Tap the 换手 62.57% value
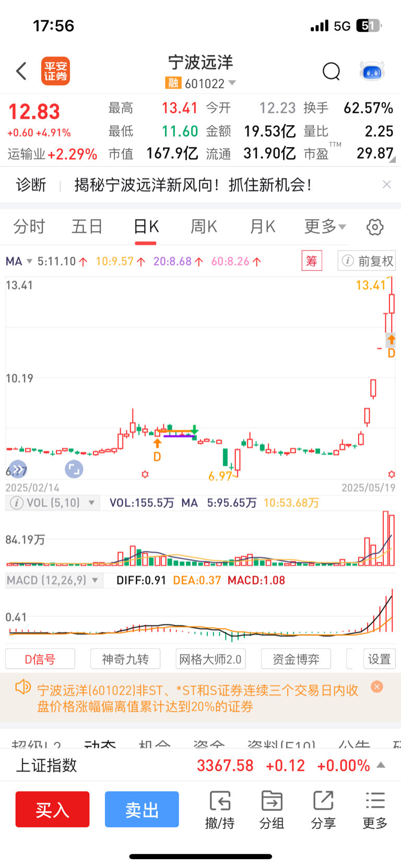The width and height of the screenshot is (401, 868). tap(368, 108)
